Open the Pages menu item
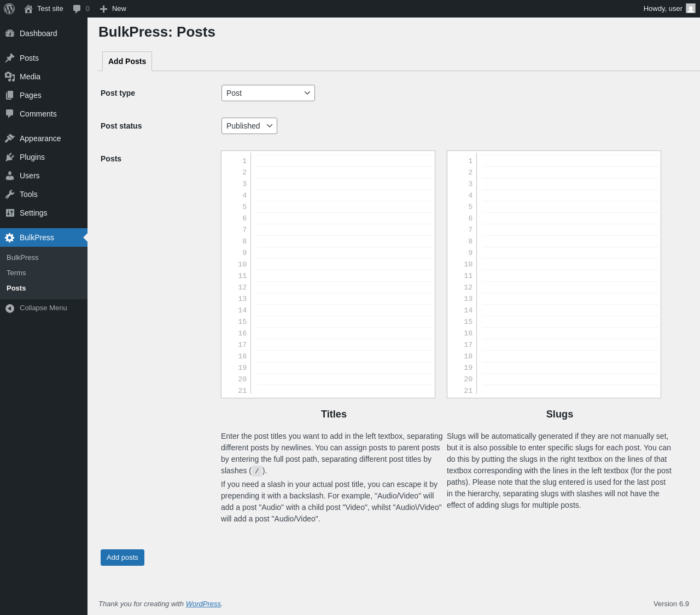 click(x=44, y=95)
